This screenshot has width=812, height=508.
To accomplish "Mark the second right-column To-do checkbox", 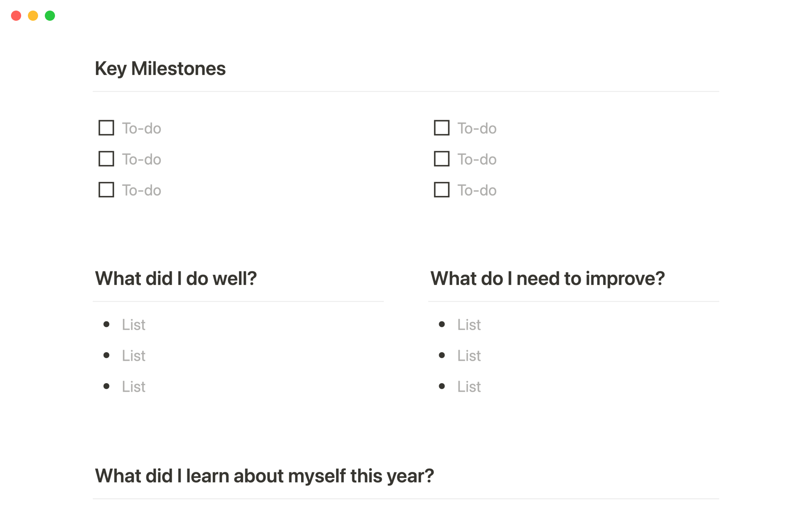I will 442,159.
